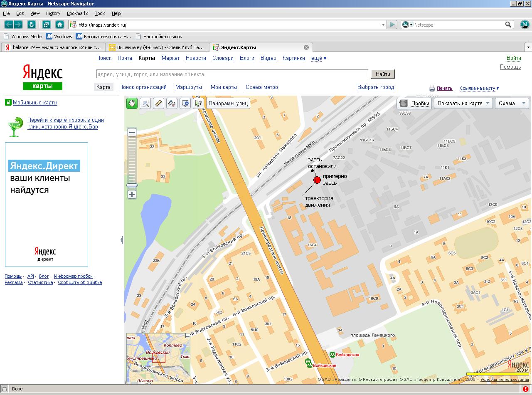The width and height of the screenshot is (532, 395).
Task: Click the green cocktail Яндекс.Бар icon
Action: tap(16, 127)
